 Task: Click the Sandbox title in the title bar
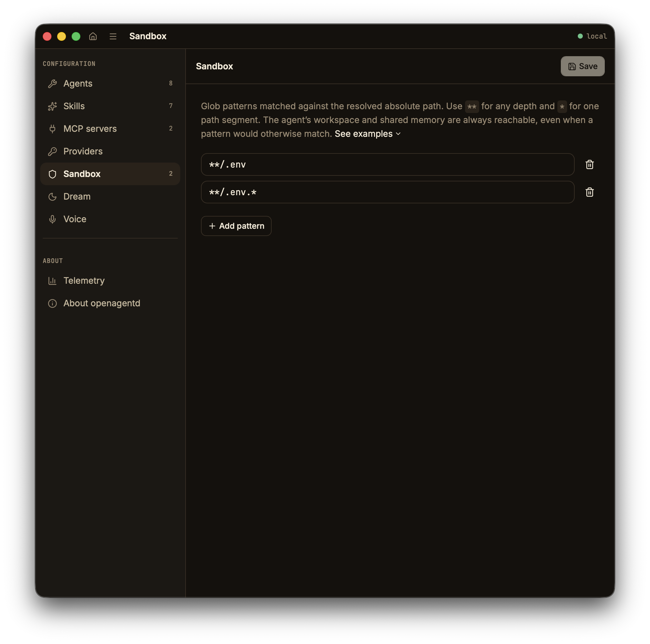(x=148, y=36)
